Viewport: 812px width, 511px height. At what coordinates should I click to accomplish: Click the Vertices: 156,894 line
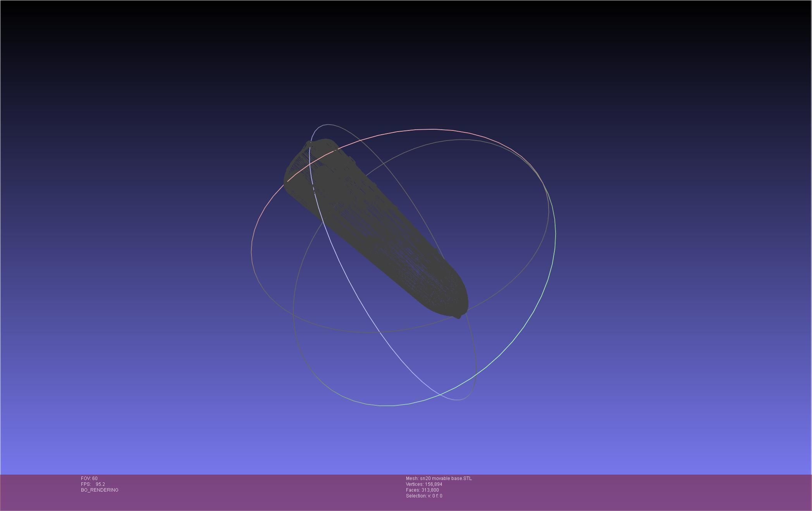424,484
